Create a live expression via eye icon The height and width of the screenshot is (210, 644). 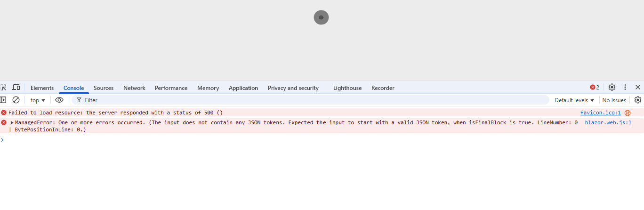59,100
